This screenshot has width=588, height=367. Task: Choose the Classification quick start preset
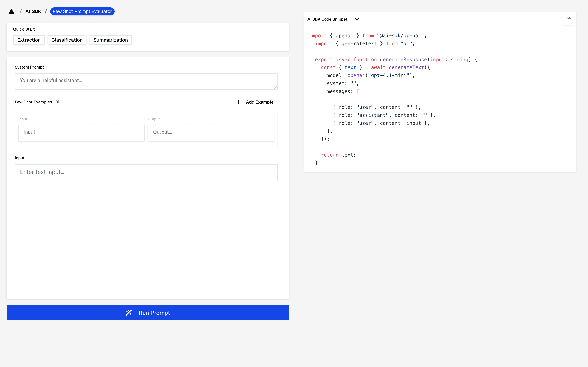[x=67, y=40]
